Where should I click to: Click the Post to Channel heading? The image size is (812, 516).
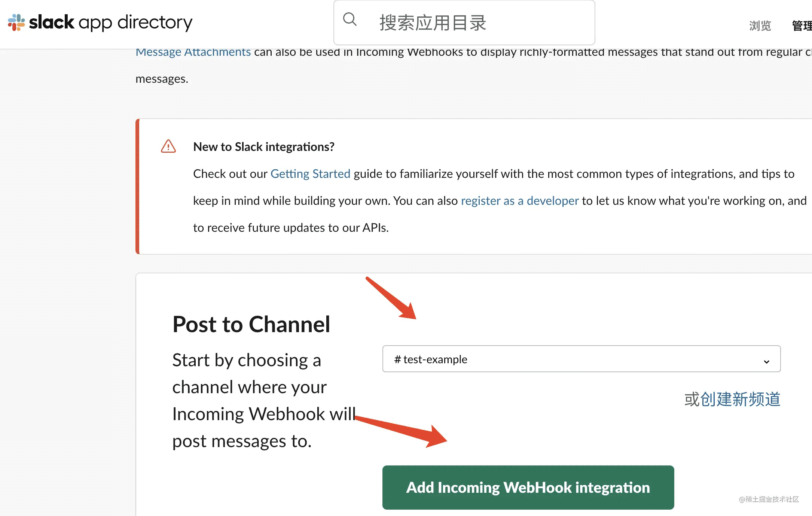(x=251, y=324)
